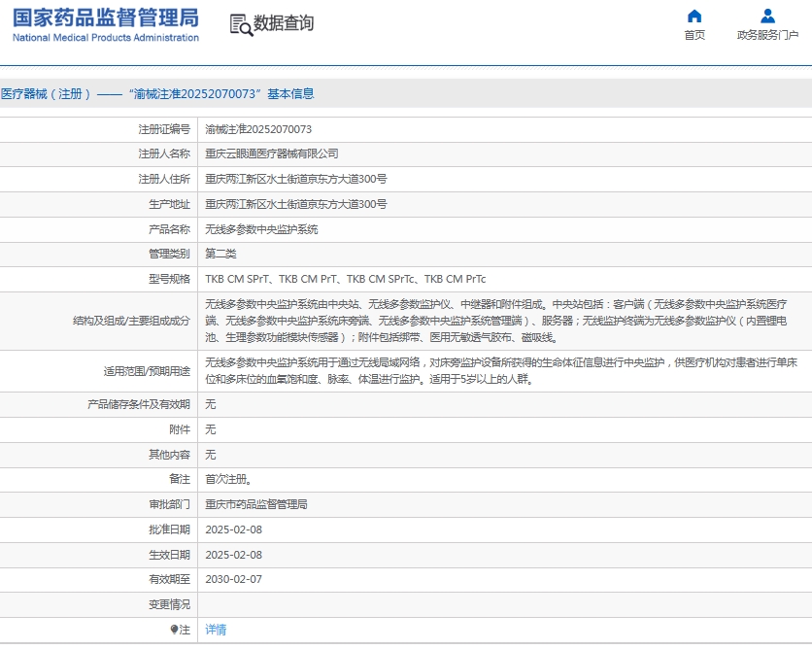
Task: Click the 型号规格 label
Action: [169, 279]
